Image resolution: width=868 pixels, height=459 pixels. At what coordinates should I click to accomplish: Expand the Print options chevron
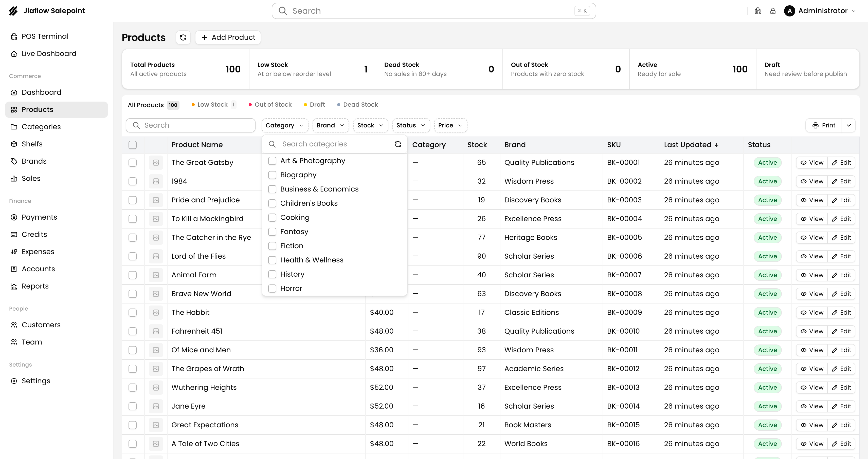click(x=848, y=125)
